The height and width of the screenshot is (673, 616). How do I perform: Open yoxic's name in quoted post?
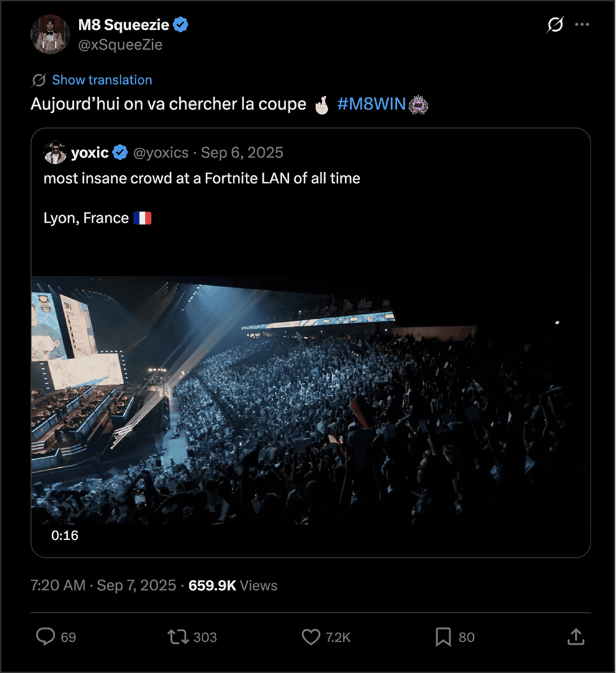89,153
